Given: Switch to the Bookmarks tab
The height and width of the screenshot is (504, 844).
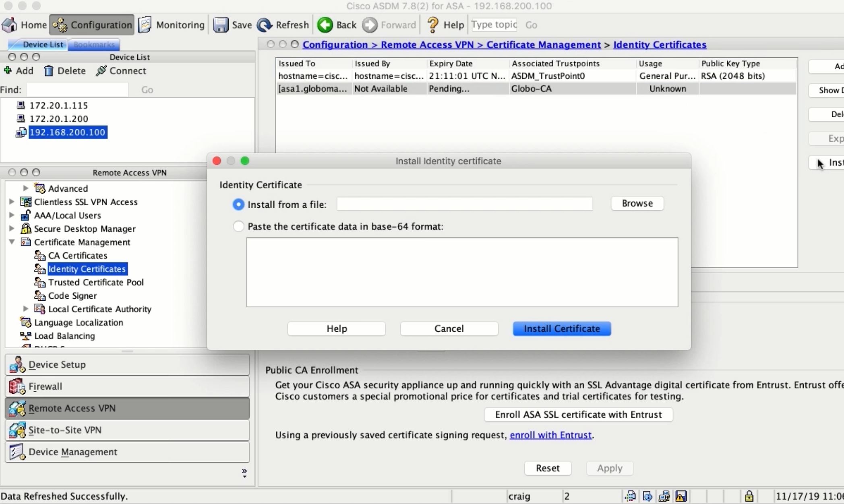Looking at the screenshot, I should [x=94, y=44].
